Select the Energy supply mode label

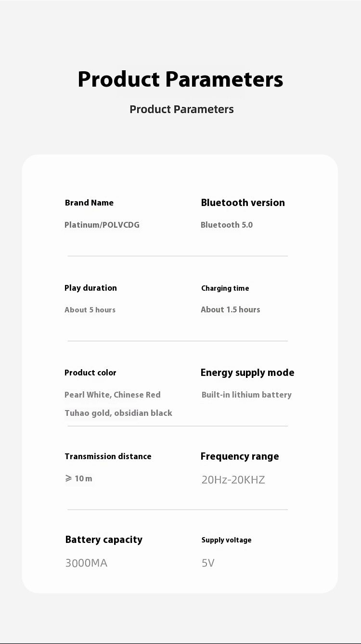[247, 373]
